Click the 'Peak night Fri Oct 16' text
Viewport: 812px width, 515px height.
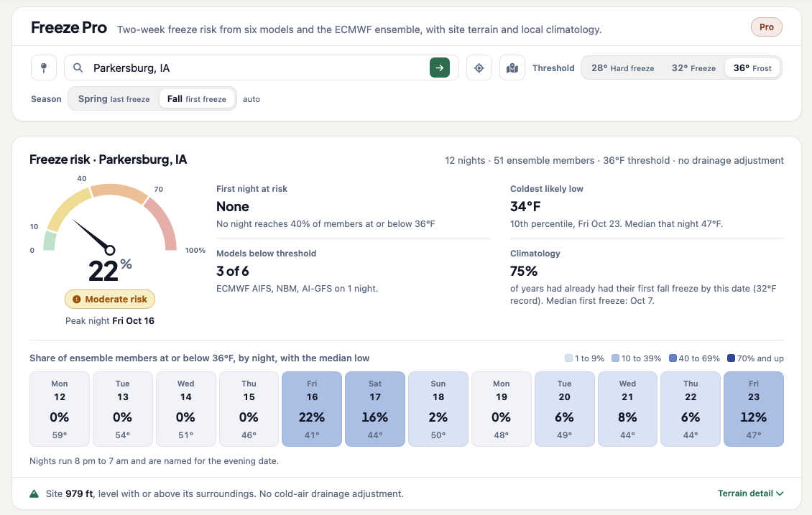pos(110,321)
